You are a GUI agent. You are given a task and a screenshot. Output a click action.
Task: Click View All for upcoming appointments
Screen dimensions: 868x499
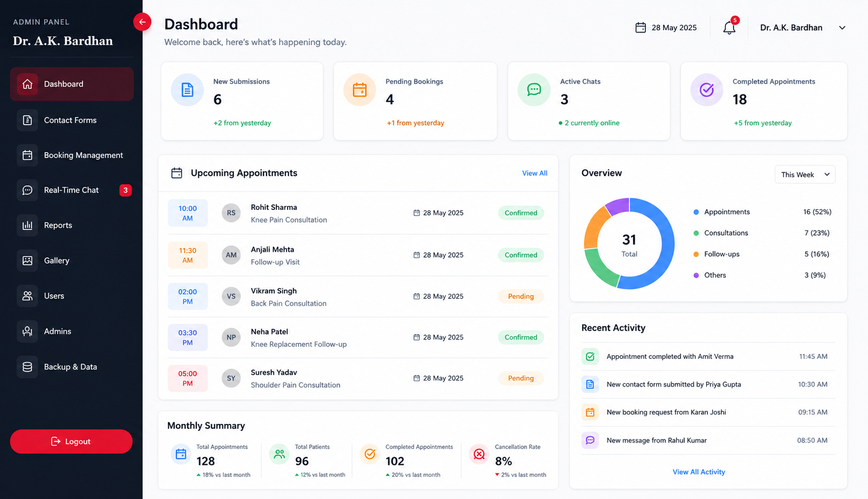tap(534, 173)
